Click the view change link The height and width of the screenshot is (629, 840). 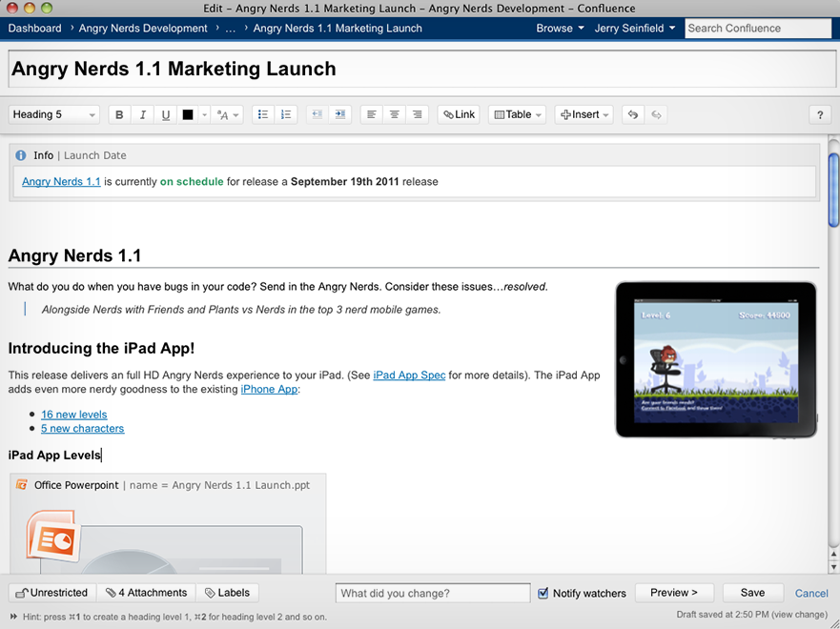800,614
